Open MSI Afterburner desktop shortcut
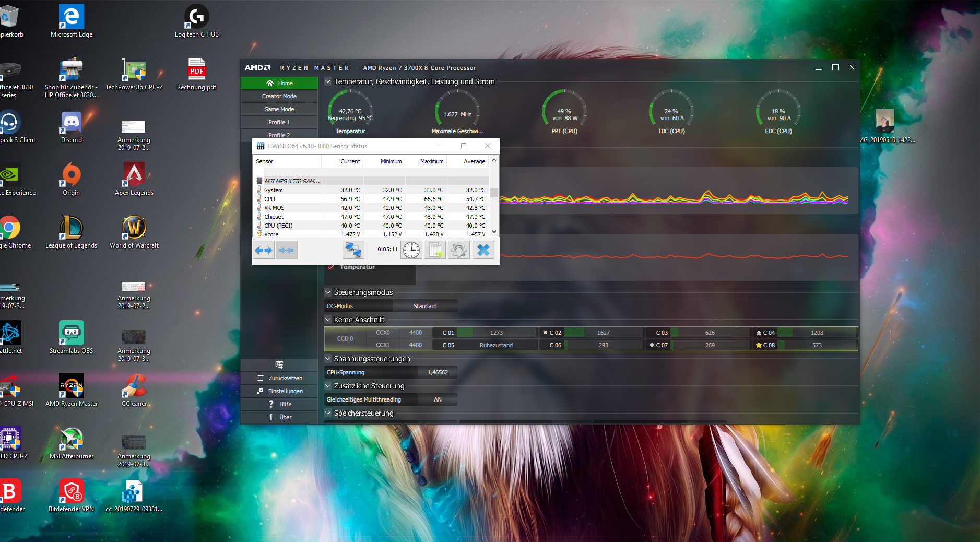Image resolution: width=980 pixels, height=542 pixels. 72,443
